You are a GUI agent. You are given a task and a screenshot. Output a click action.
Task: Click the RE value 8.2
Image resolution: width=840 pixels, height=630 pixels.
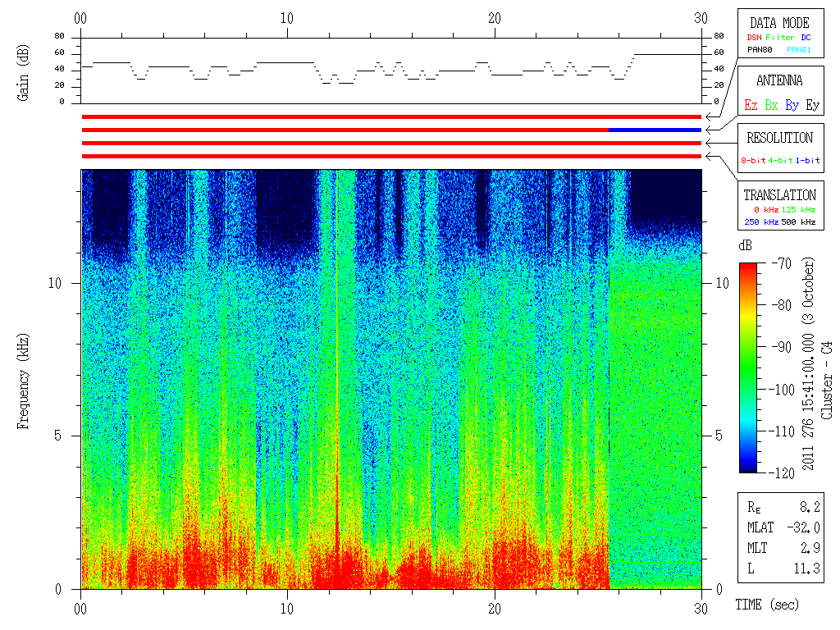810,507
